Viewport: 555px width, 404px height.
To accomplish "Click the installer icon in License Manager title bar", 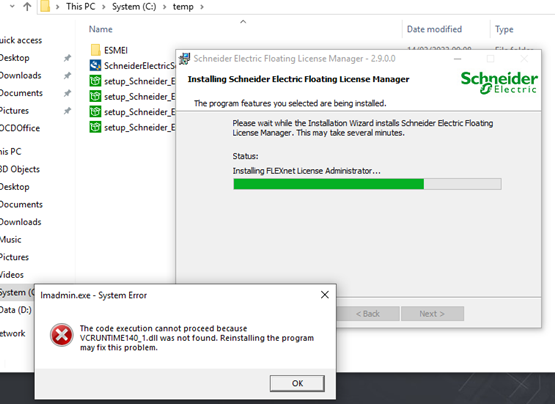I will [x=184, y=59].
